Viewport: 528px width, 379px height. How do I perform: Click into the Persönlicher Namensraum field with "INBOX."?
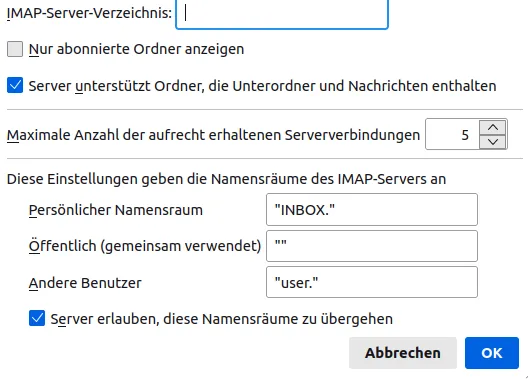pyautogui.click(x=372, y=209)
